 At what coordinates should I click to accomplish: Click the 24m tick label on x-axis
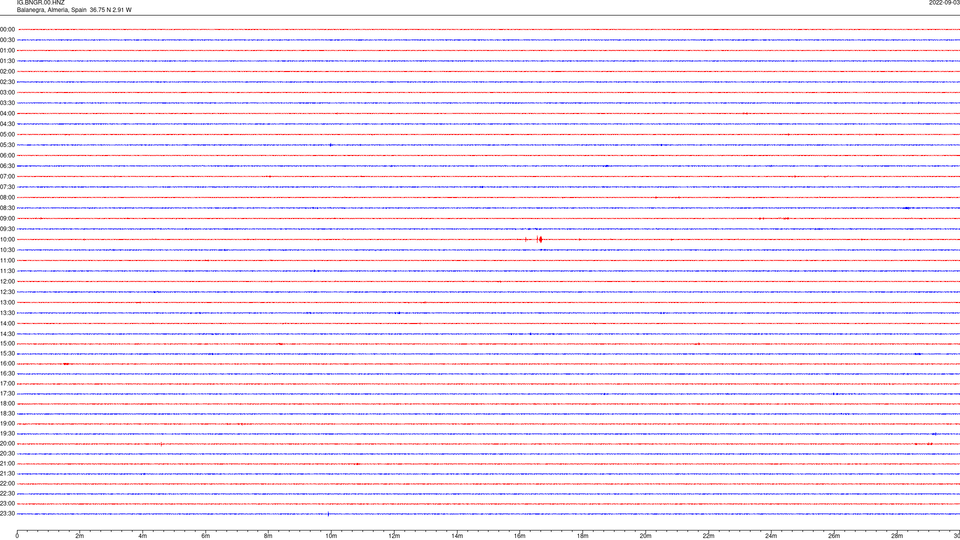771,536
